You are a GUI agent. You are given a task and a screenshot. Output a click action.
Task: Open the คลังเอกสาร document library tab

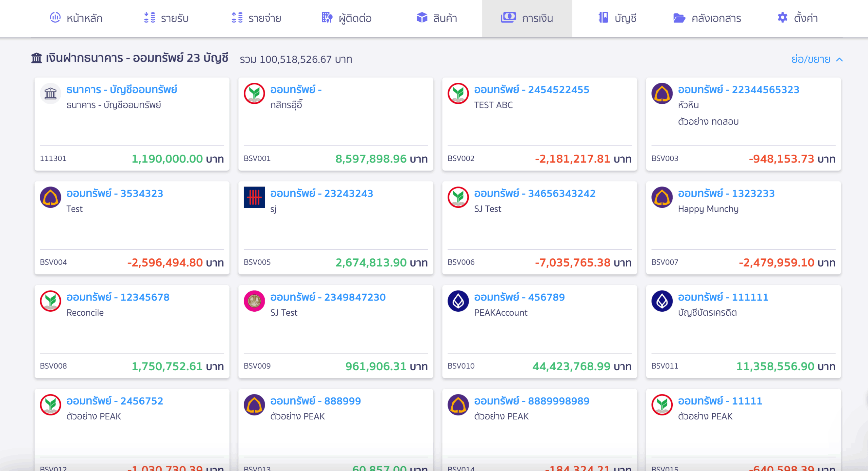pyautogui.click(x=707, y=18)
